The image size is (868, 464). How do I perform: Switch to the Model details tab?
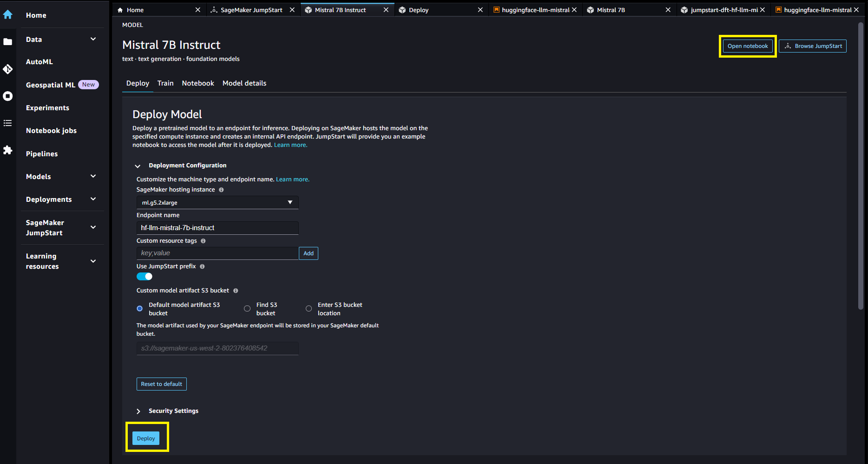244,83
